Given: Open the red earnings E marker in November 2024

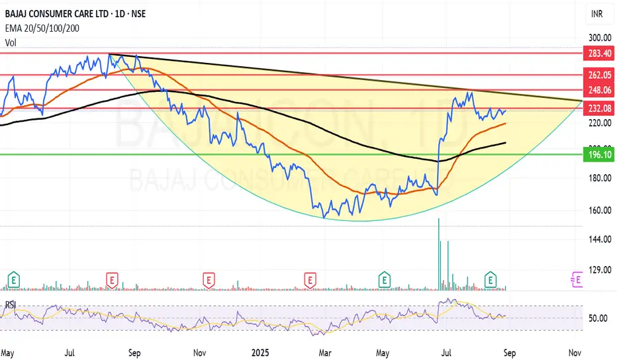Looking at the screenshot, I should [x=209, y=281].
